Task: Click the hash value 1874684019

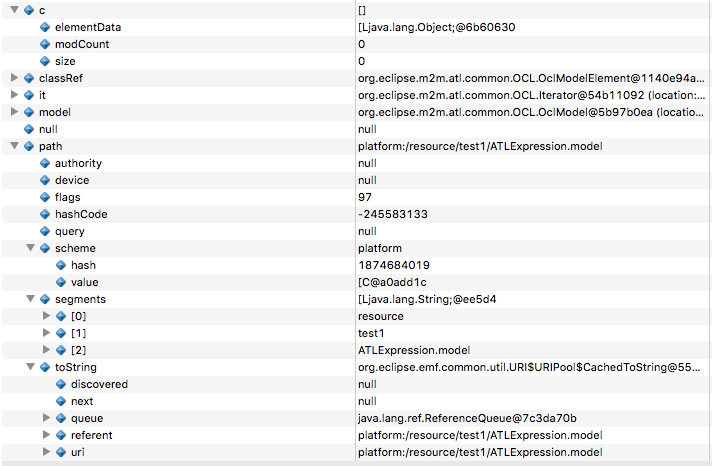Action: click(392, 265)
